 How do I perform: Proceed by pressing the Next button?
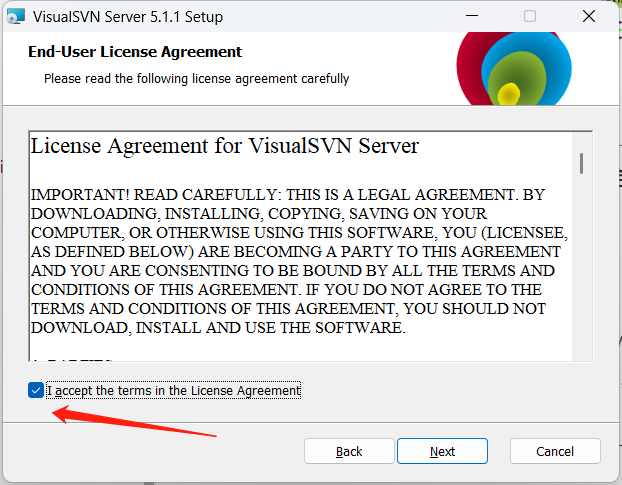coord(442,451)
